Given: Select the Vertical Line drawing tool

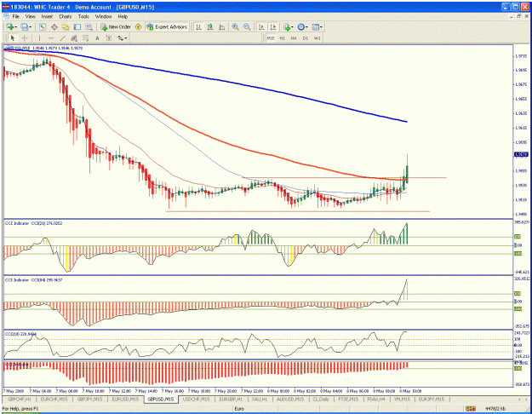Looking at the screenshot, I should click(39, 38).
